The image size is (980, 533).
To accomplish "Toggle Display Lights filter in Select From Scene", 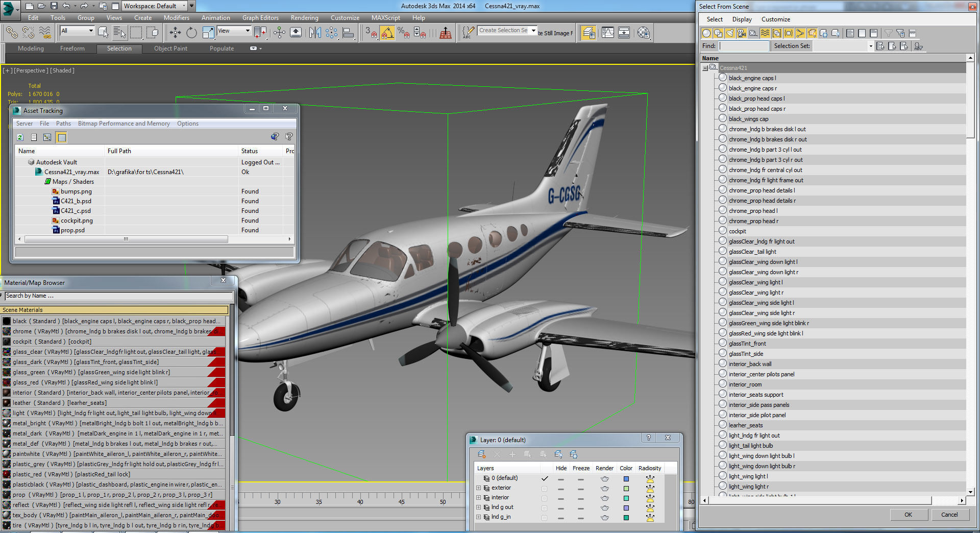I will coord(730,33).
